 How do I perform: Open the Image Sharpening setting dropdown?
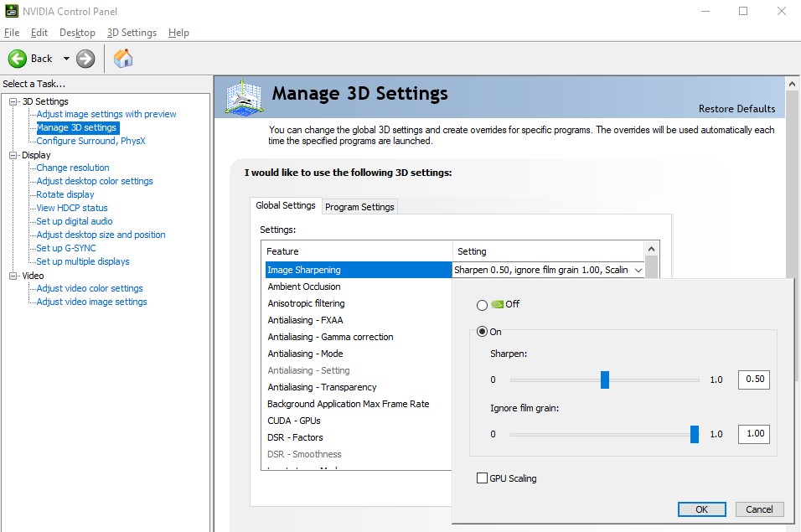click(638, 270)
